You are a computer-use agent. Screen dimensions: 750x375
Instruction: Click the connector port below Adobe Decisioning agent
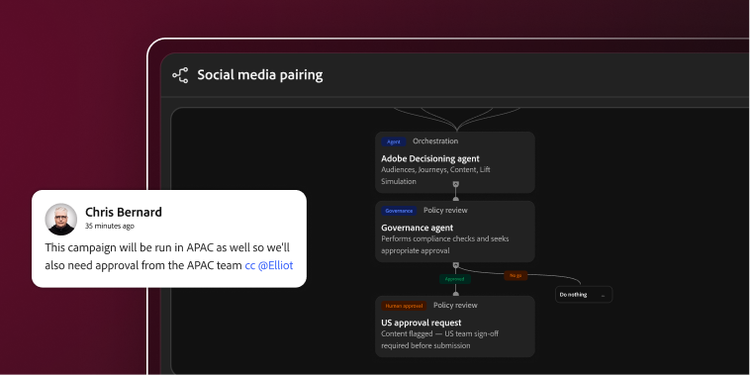pos(456,184)
